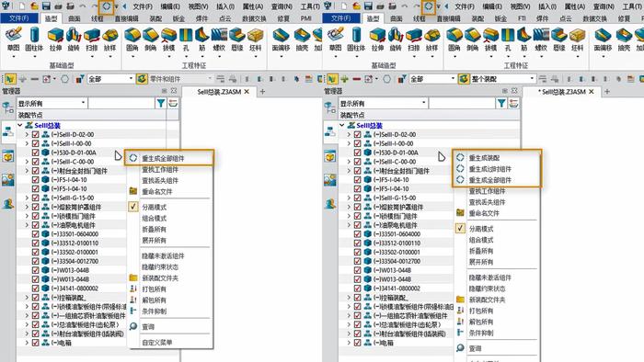Screen dimensions: 644x362
Task: Select 熔胶筒护罩组件 row in right window
Action: coord(401,207)
